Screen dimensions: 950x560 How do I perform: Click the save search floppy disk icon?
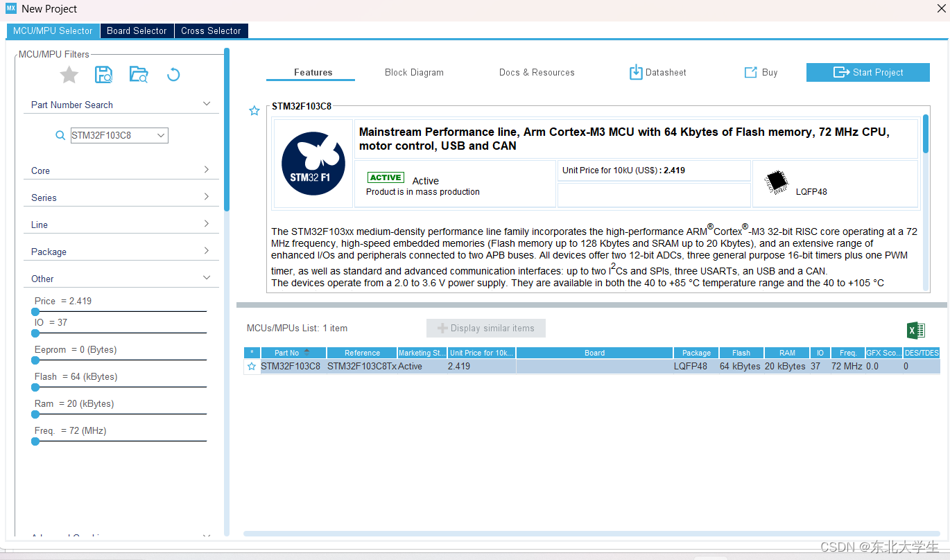(x=104, y=75)
